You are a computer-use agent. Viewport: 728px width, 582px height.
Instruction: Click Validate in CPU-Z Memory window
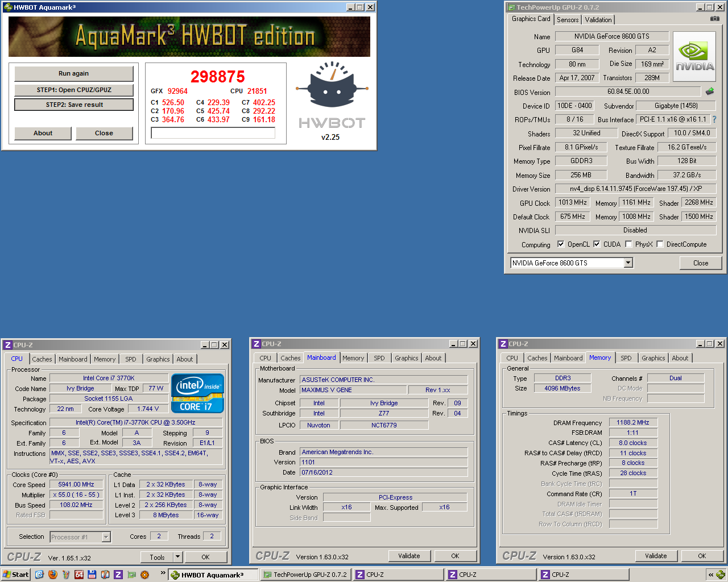click(x=656, y=556)
